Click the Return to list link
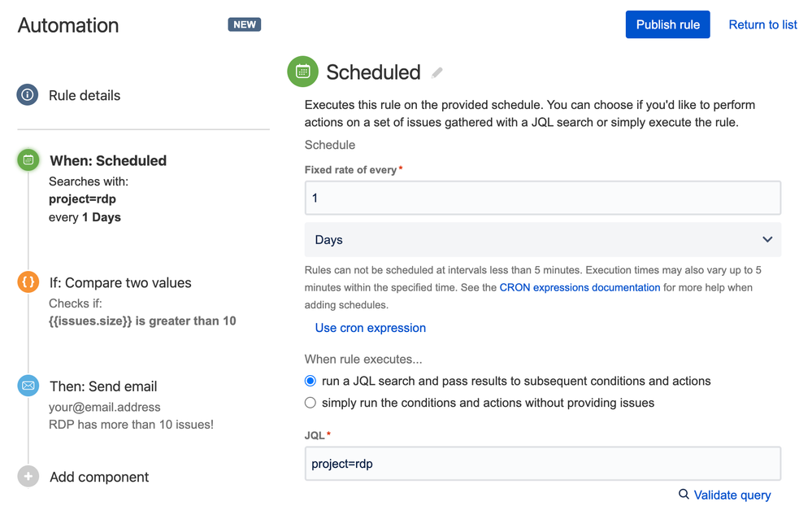 point(762,24)
